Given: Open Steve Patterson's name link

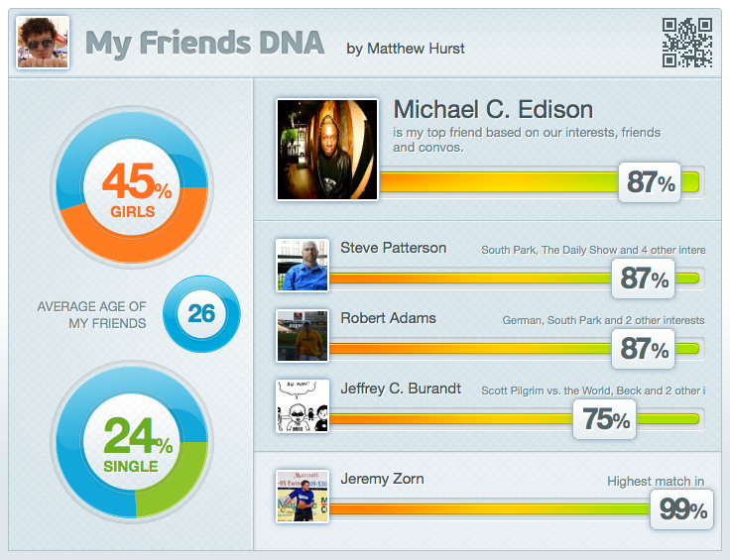Looking at the screenshot, I should point(393,248).
